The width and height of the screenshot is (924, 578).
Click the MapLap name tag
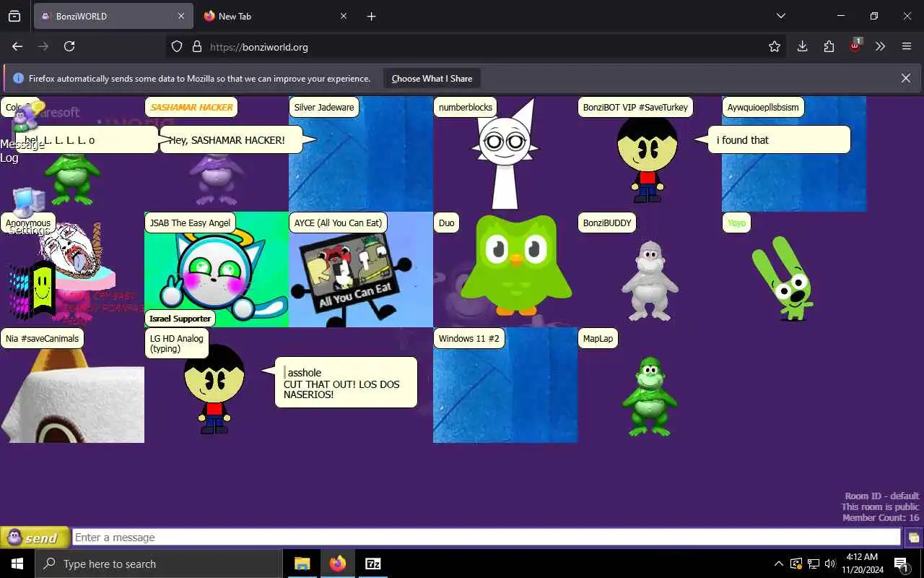point(598,338)
